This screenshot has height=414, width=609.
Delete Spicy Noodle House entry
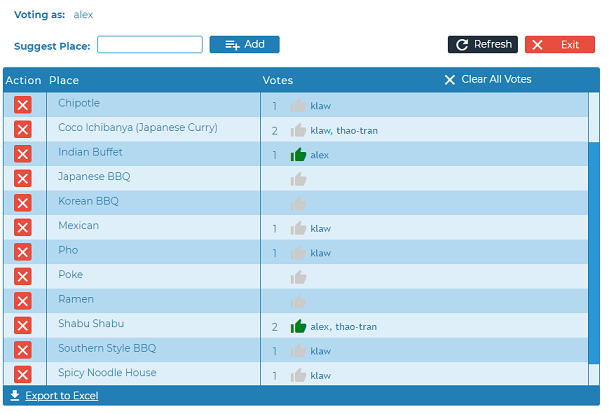[23, 375]
